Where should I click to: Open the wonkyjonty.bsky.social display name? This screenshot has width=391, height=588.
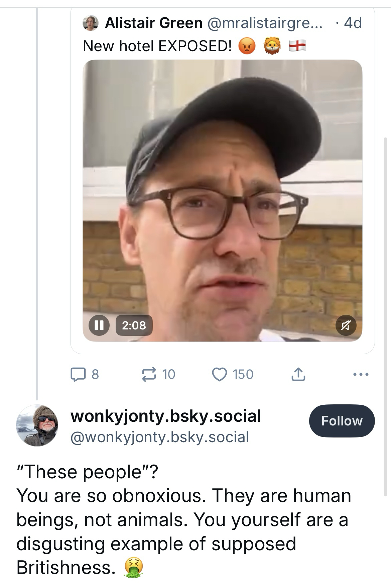(x=166, y=416)
